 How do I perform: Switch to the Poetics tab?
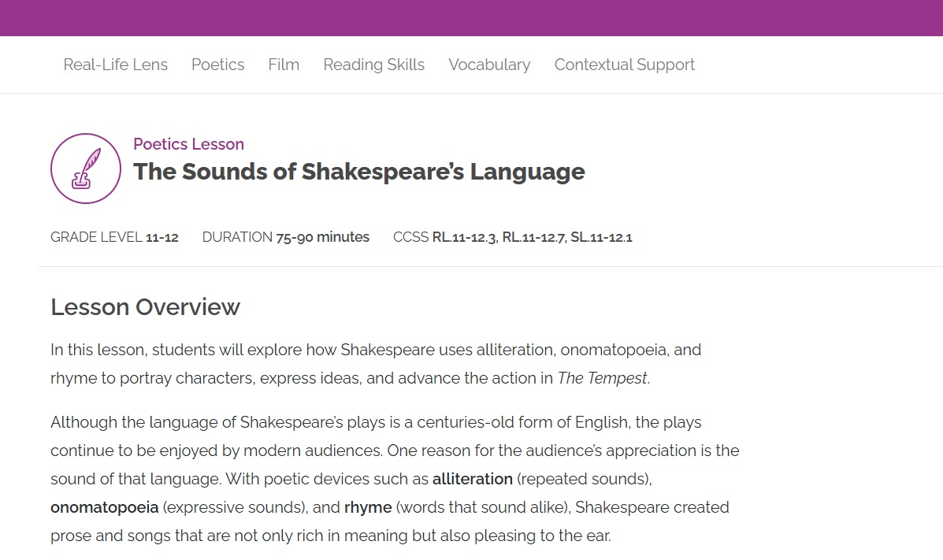tap(217, 65)
